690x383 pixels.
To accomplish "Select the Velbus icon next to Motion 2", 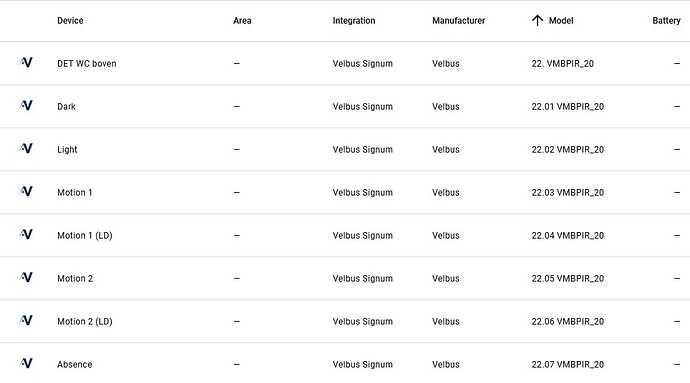I will point(26,277).
